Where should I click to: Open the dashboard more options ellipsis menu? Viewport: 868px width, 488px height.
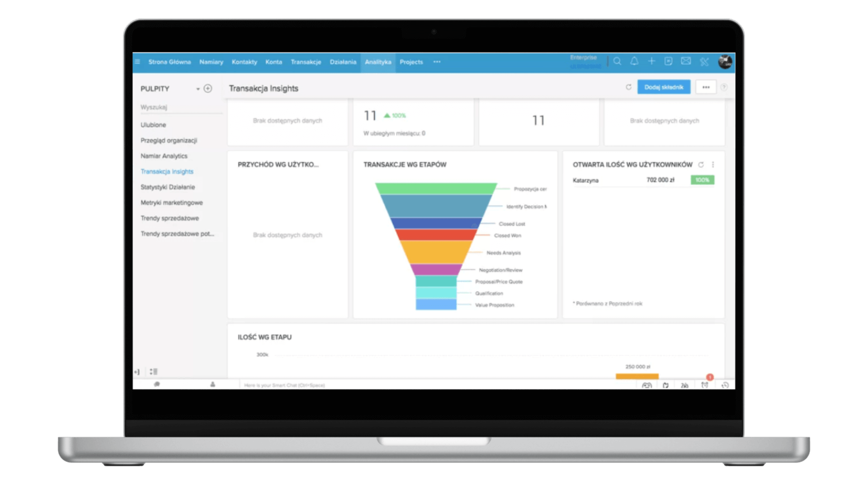coord(706,87)
